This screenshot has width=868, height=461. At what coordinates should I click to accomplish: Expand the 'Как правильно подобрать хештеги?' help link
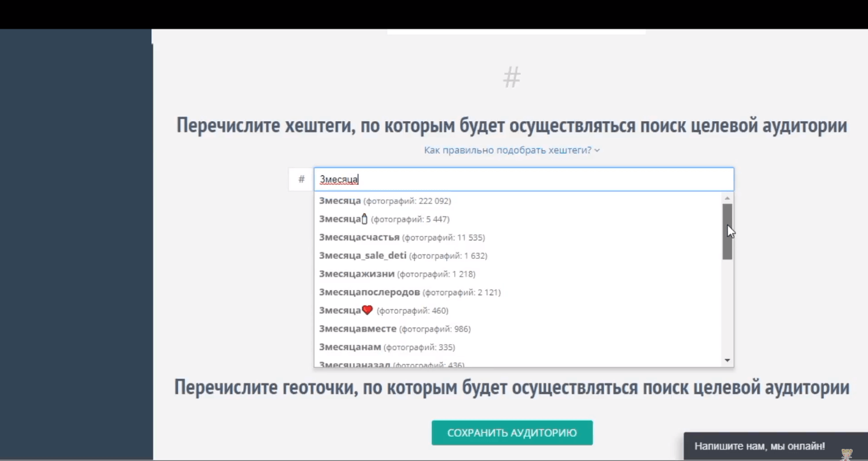[512, 150]
